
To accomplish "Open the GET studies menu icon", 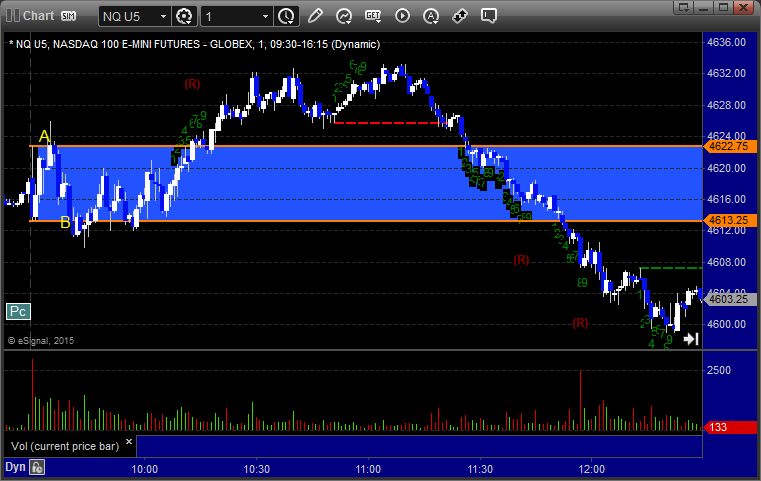I will 373,16.
